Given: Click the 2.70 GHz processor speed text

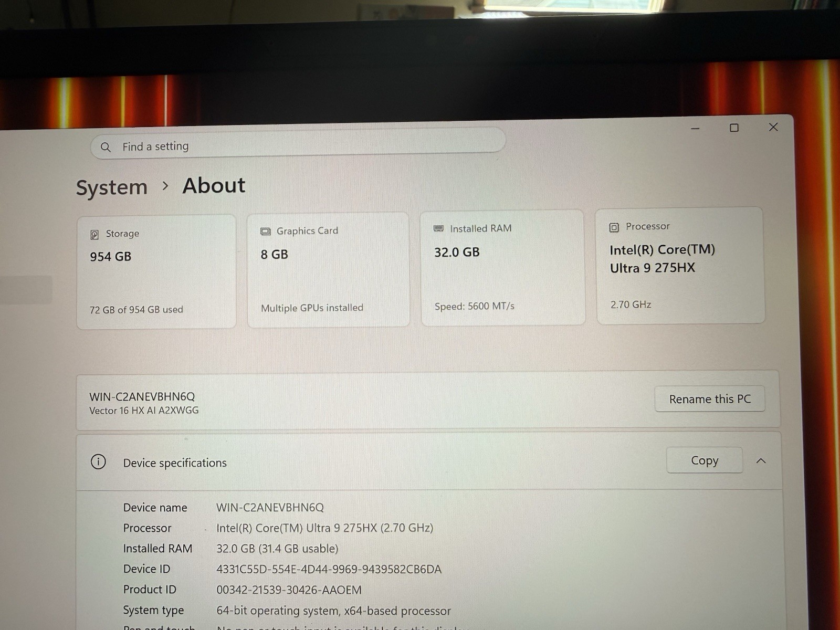Looking at the screenshot, I should click(631, 304).
